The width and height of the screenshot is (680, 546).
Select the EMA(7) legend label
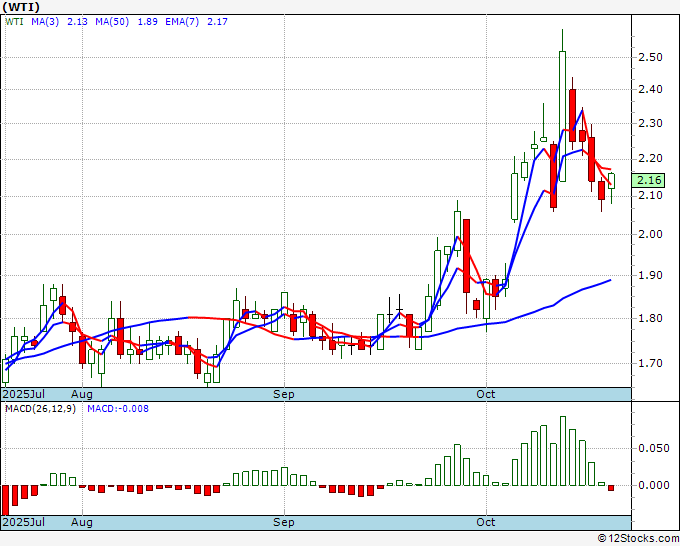[x=182, y=22]
